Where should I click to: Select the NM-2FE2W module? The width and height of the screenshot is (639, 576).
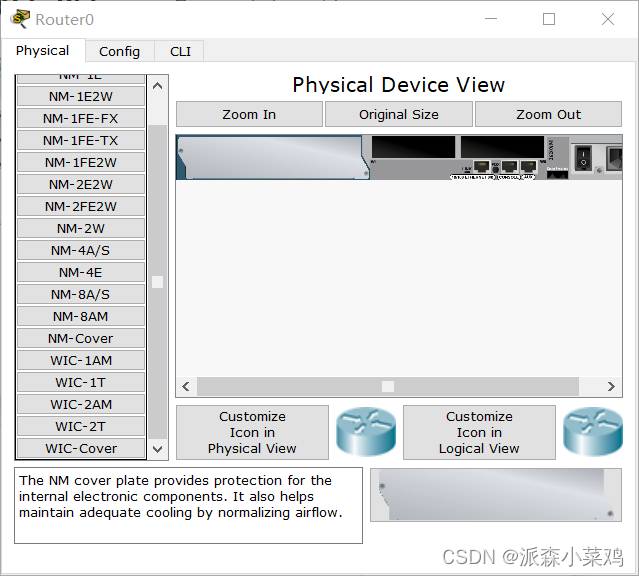coord(81,207)
